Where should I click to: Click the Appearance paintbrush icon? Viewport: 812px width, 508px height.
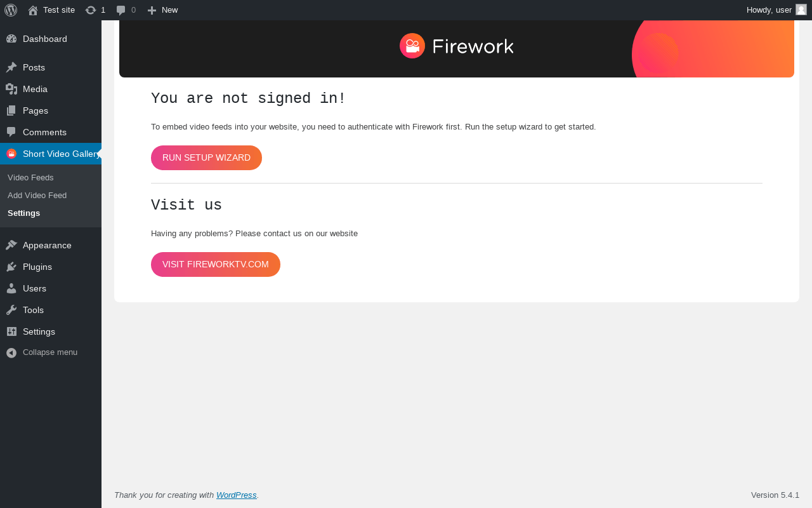point(11,245)
